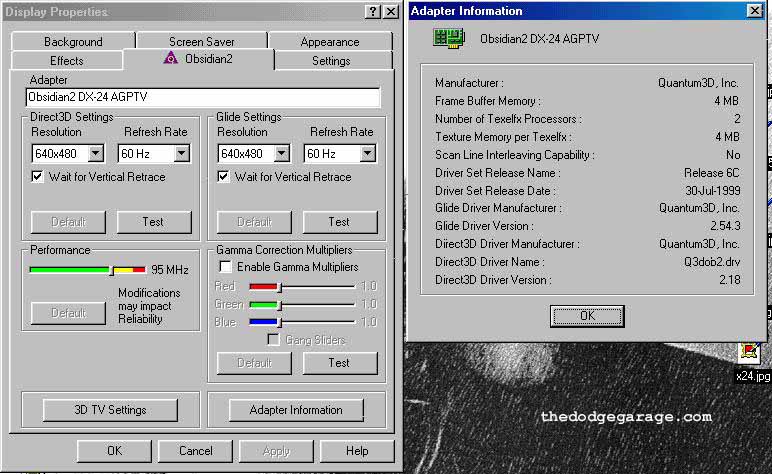This screenshot has height=474, width=772.
Task: Click the Texture Memory per Texelfx label
Action: point(503,137)
